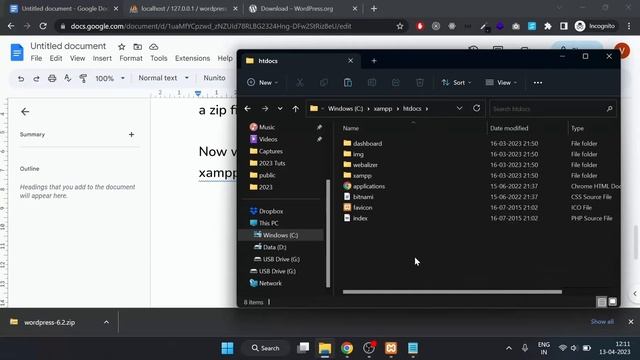The height and width of the screenshot is (360, 640).
Task: Click taskbar Search box
Action: point(266,348)
